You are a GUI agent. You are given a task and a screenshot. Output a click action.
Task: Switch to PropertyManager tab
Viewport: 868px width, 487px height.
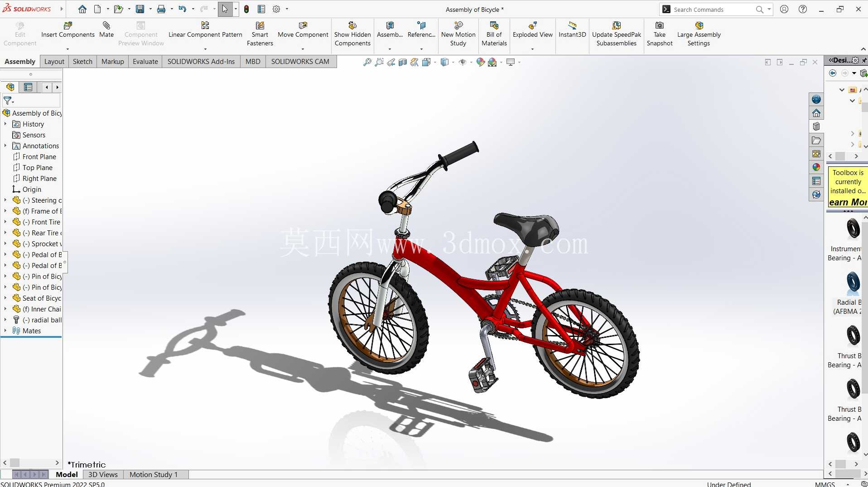coord(28,87)
